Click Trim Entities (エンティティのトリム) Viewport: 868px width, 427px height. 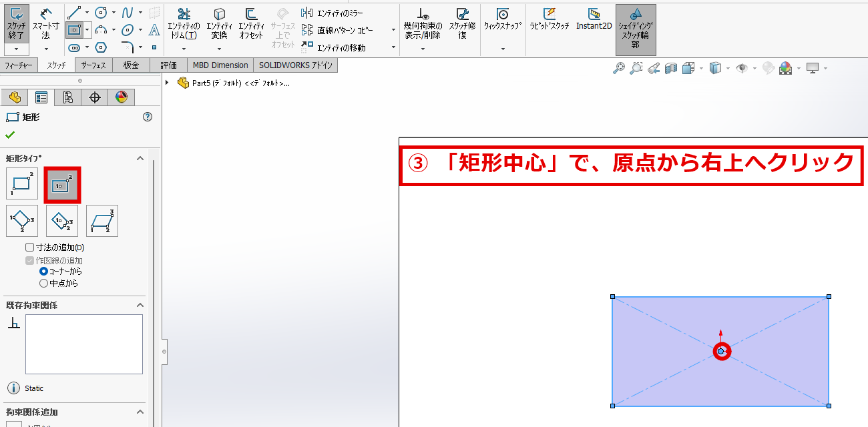pyautogui.click(x=183, y=23)
